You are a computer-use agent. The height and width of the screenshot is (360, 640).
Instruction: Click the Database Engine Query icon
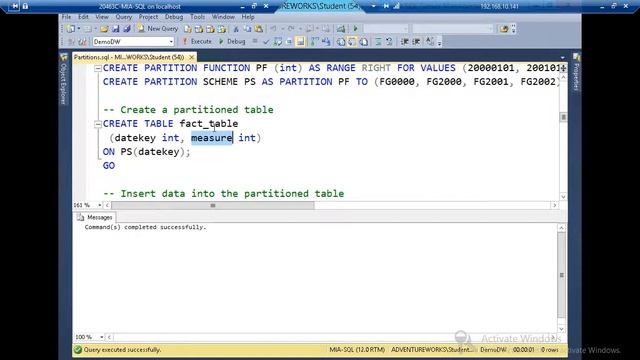tap(187, 29)
